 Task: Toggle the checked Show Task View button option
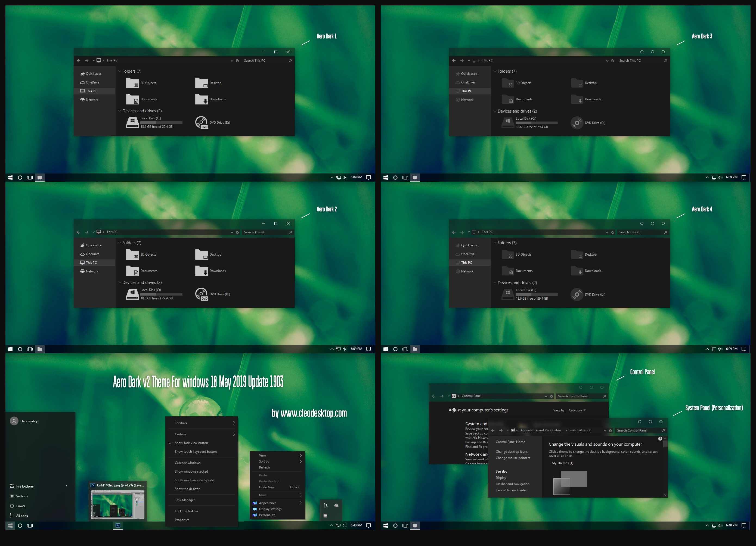202,443
